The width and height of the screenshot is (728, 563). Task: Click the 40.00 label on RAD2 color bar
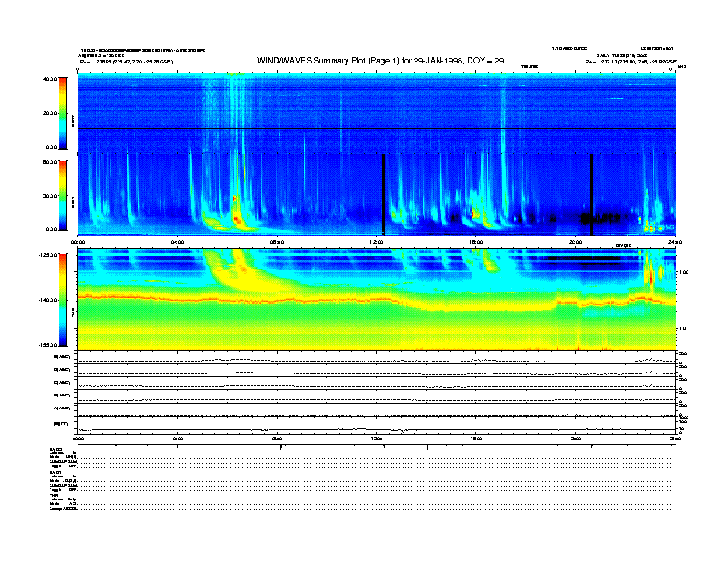click(50, 79)
